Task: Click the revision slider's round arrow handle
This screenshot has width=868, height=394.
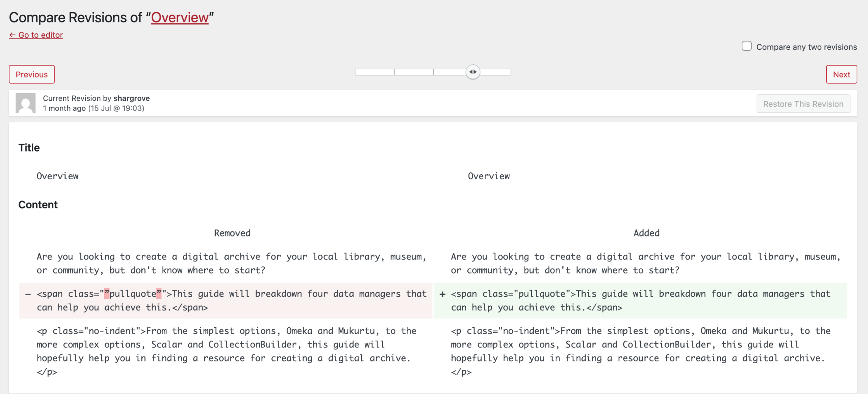Action: coord(473,72)
